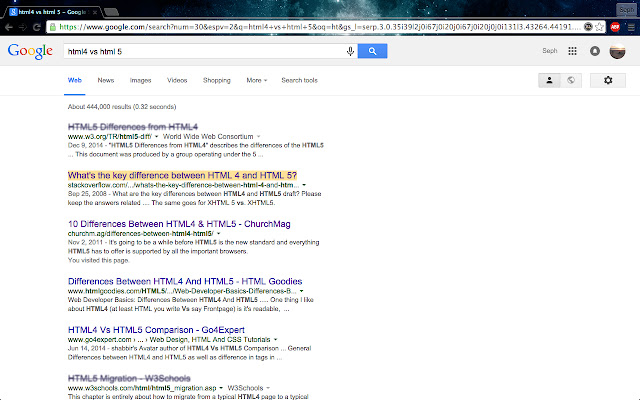Click 'You visited this page' note
The height and width of the screenshot is (400, 640).
98,260
